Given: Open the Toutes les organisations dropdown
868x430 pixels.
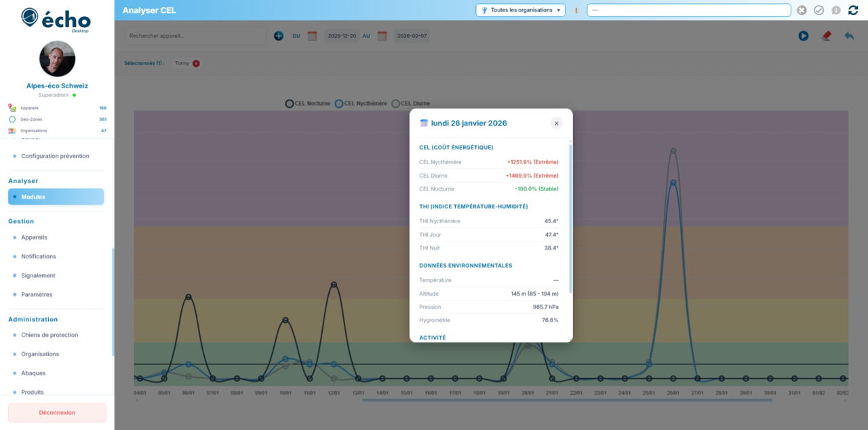Looking at the screenshot, I should click(521, 10).
